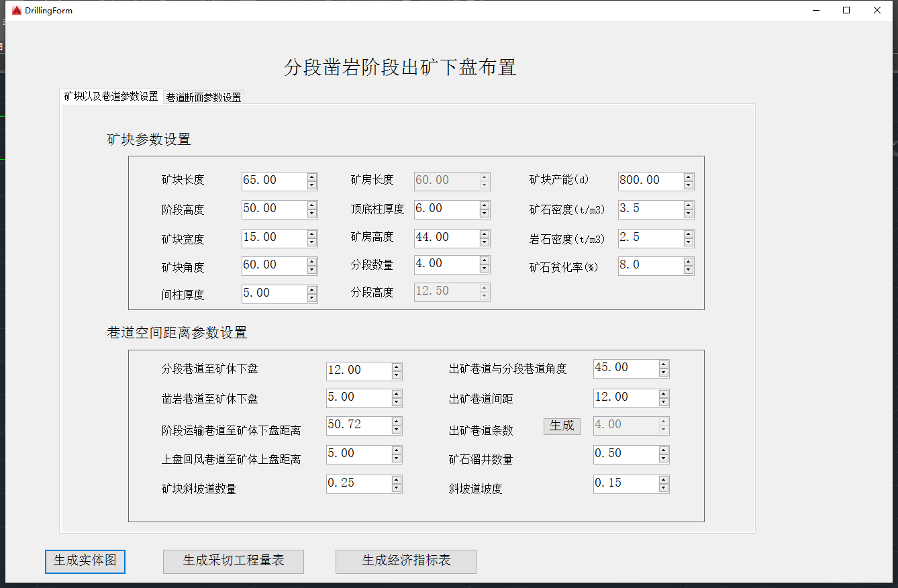Decrease 分段数量 with the down arrow

pos(485,269)
